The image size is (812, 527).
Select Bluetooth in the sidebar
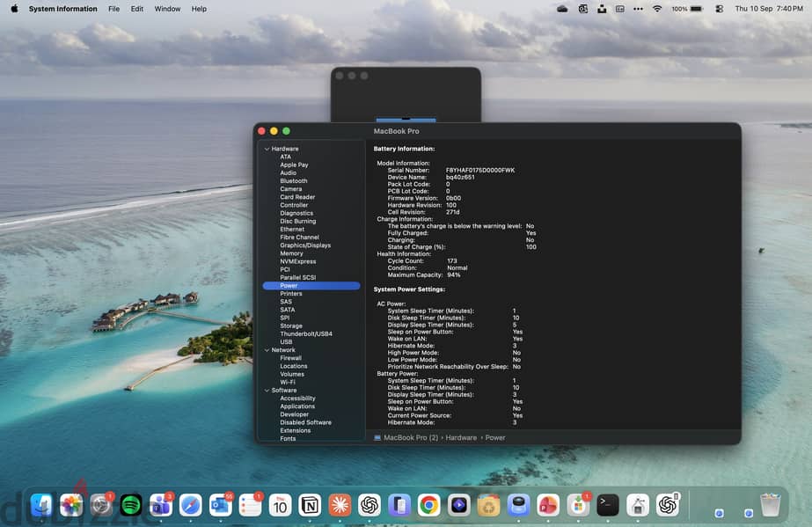point(294,180)
